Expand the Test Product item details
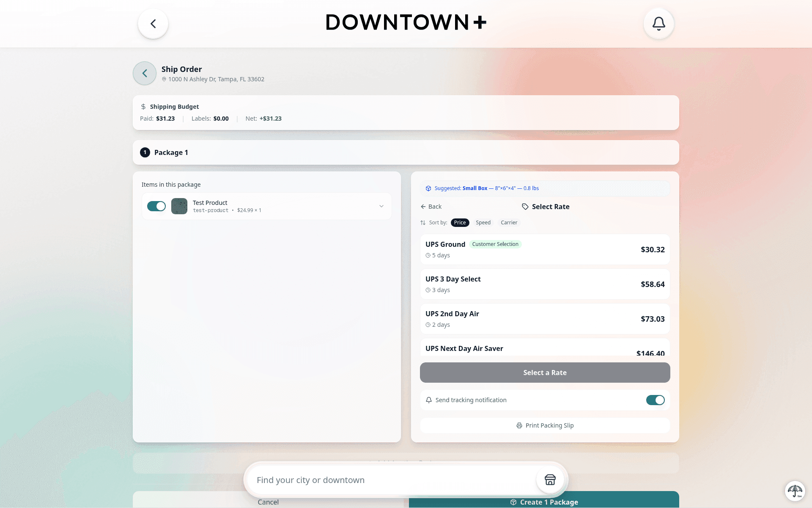 (381, 206)
